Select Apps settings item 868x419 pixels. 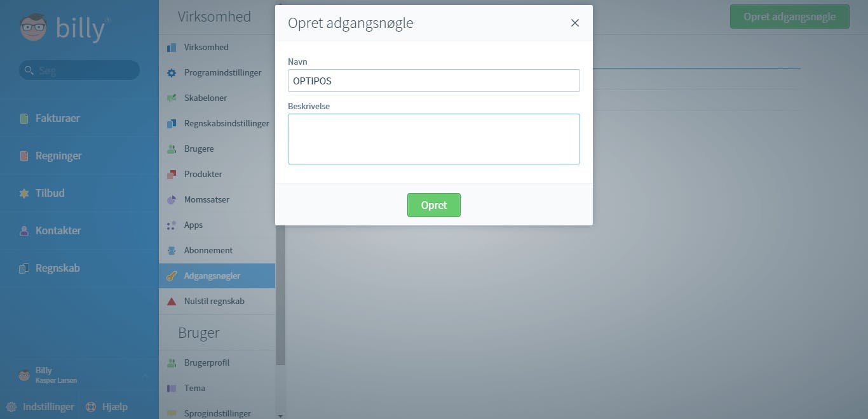(x=217, y=225)
